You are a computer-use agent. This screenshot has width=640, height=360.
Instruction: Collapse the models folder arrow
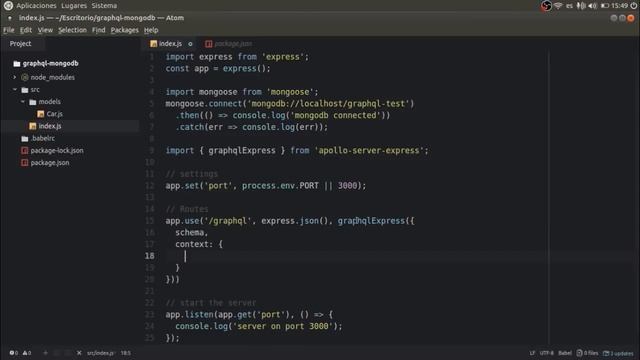pos(23,102)
